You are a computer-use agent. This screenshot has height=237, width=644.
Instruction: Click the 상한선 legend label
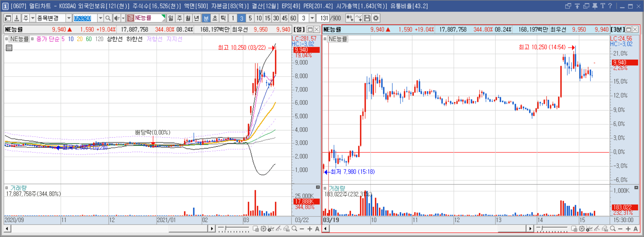point(115,39)
